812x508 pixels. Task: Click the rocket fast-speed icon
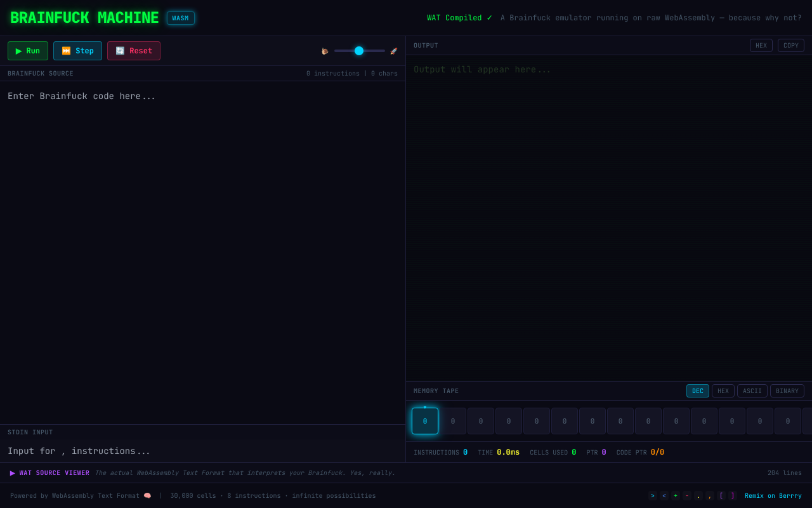(x=394, y=51)
